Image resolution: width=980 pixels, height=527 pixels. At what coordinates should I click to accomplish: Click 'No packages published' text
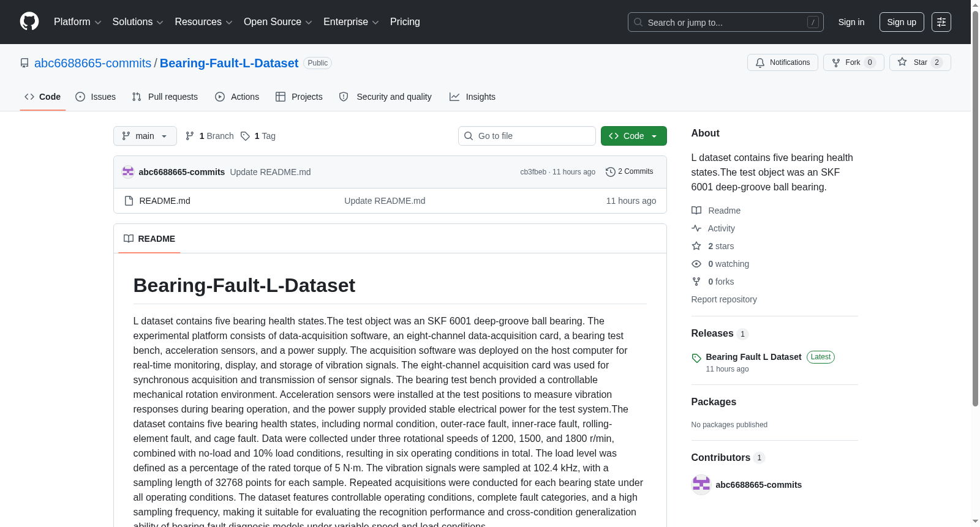pos(729,425)
